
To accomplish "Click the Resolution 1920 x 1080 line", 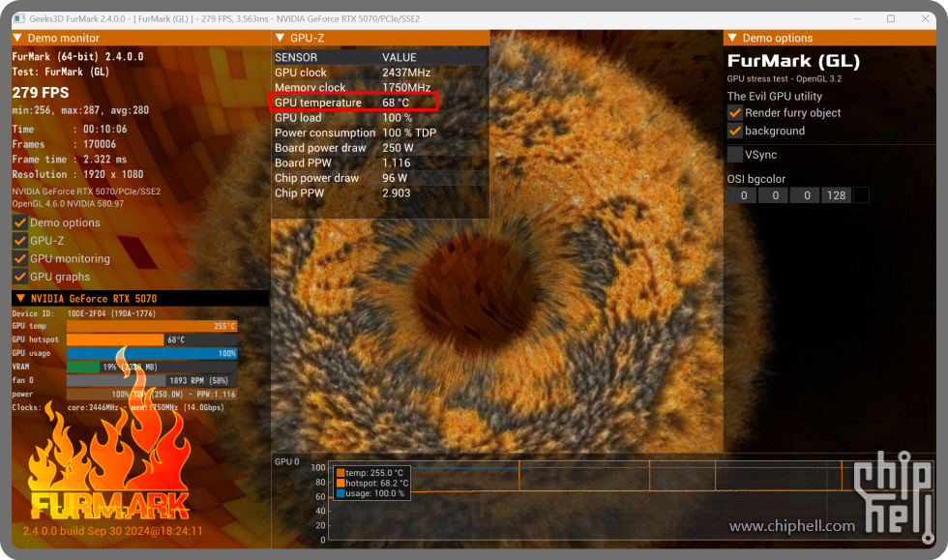I will 78,175.
